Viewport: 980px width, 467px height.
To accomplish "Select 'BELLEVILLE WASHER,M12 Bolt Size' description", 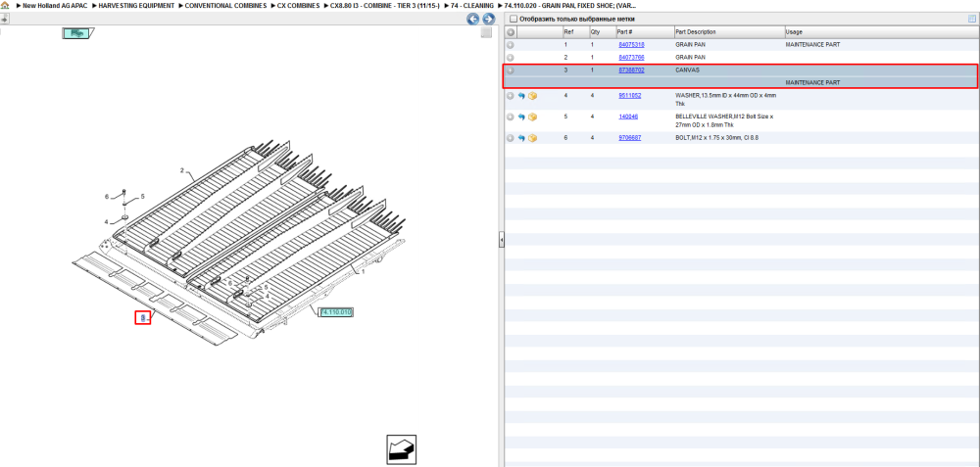I will coord(724,121).
